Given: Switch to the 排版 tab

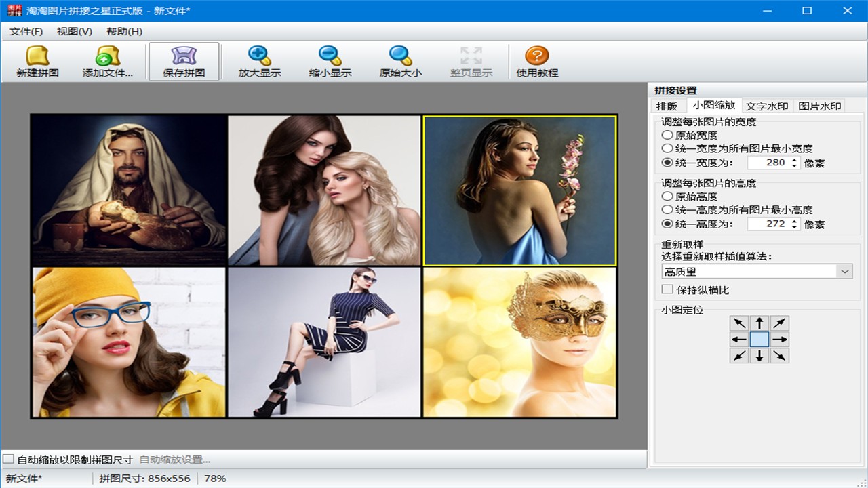Looking at the screenshot, I should coord(667,106).
